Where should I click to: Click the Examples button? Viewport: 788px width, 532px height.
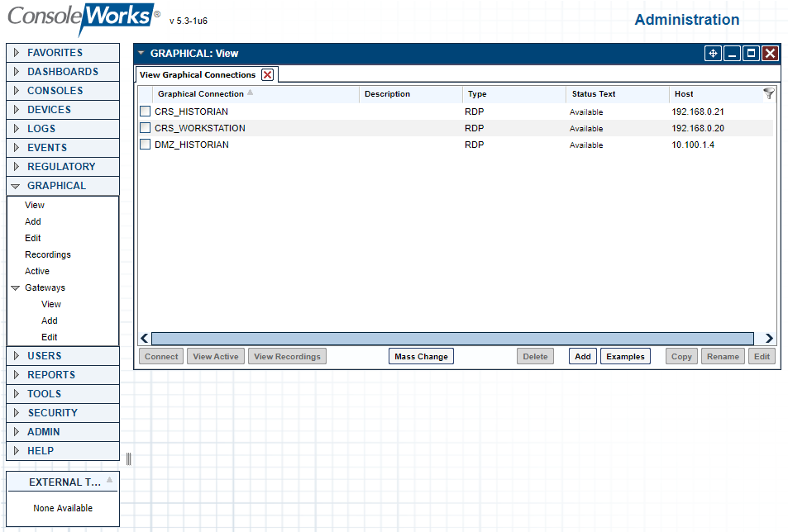pos(625,356)
